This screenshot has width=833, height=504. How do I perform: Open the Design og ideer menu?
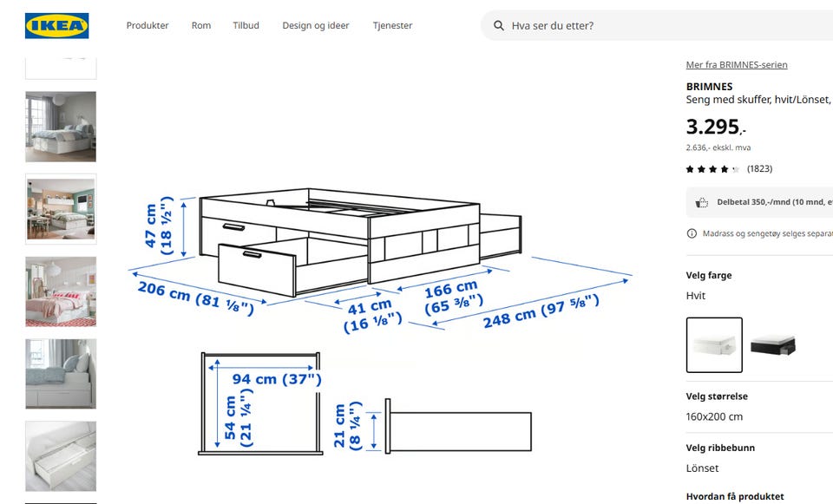tap(316, 26)
